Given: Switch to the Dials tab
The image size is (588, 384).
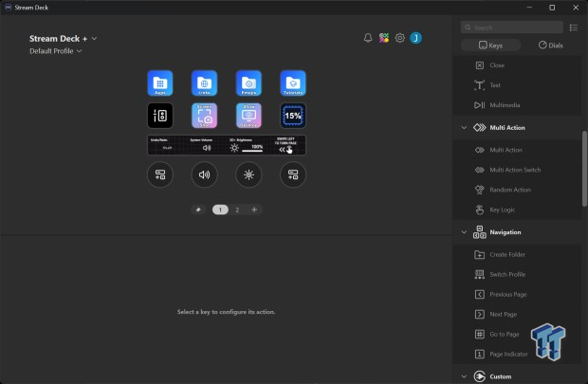Looking at the screenshot, I should [x=550, y=46].
